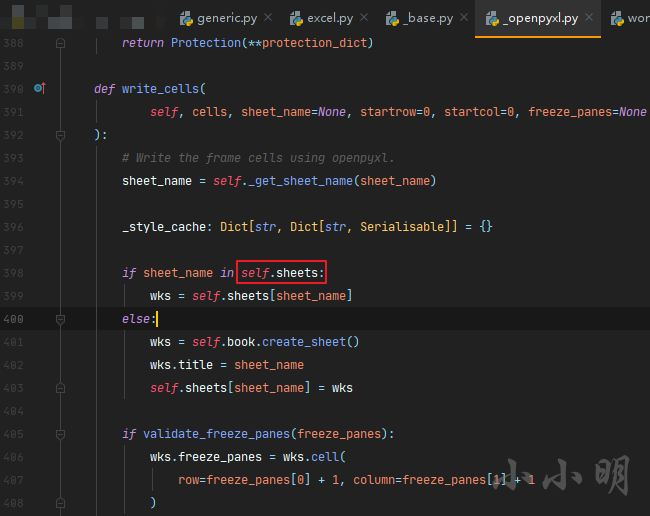Toggle fold marker at line 388
The height and width of the screenshot is (516, 650).
coord(60,43)
